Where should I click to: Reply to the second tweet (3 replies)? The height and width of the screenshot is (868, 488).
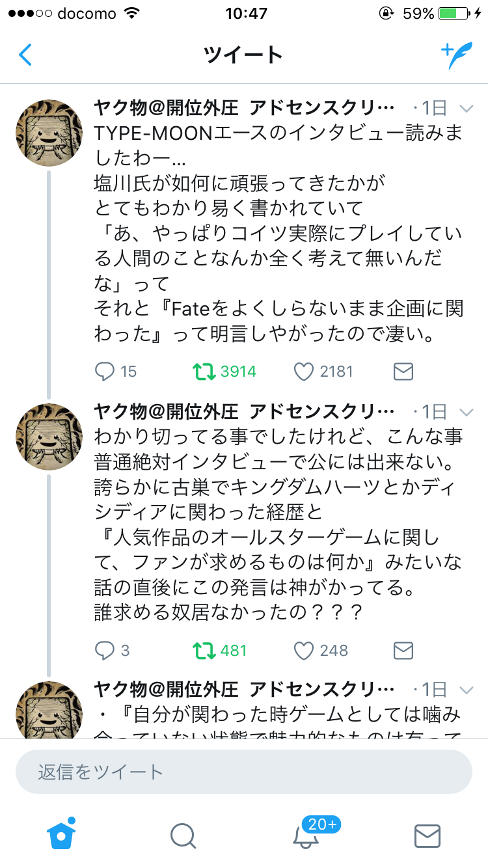click(105, 650)
